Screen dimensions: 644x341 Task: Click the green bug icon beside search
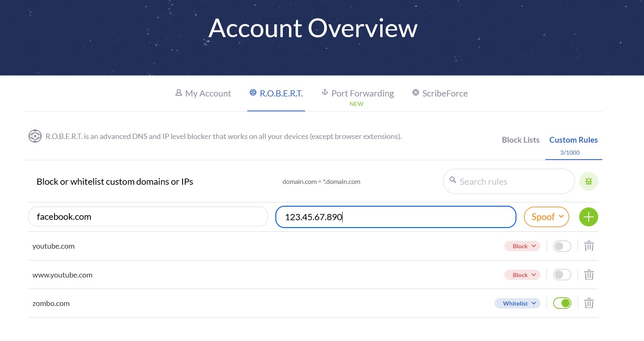point(588,181)
